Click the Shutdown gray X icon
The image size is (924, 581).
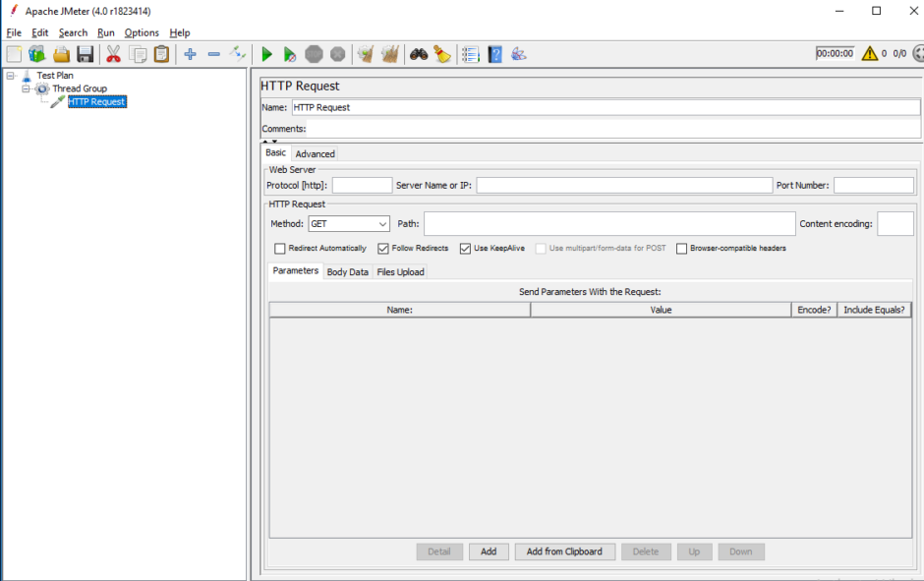click(338, 54)
